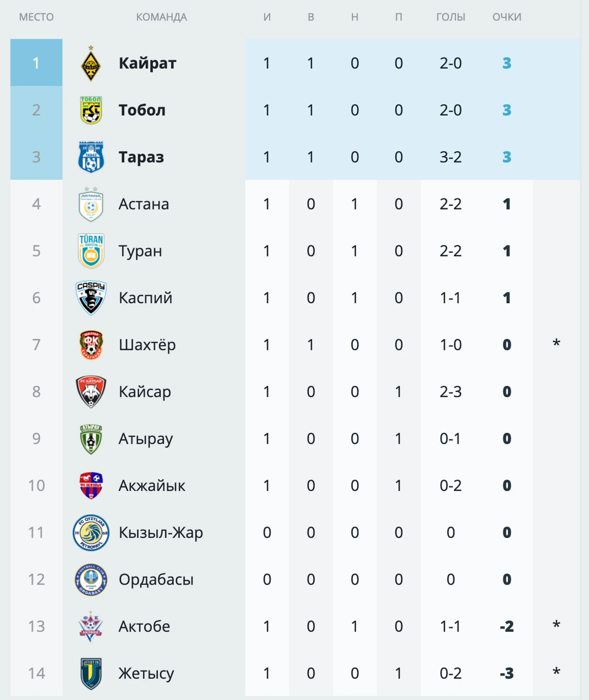The image size is (589, 700).
Task: Click the ГОЛЫ column header
Action: click(451, 17)
